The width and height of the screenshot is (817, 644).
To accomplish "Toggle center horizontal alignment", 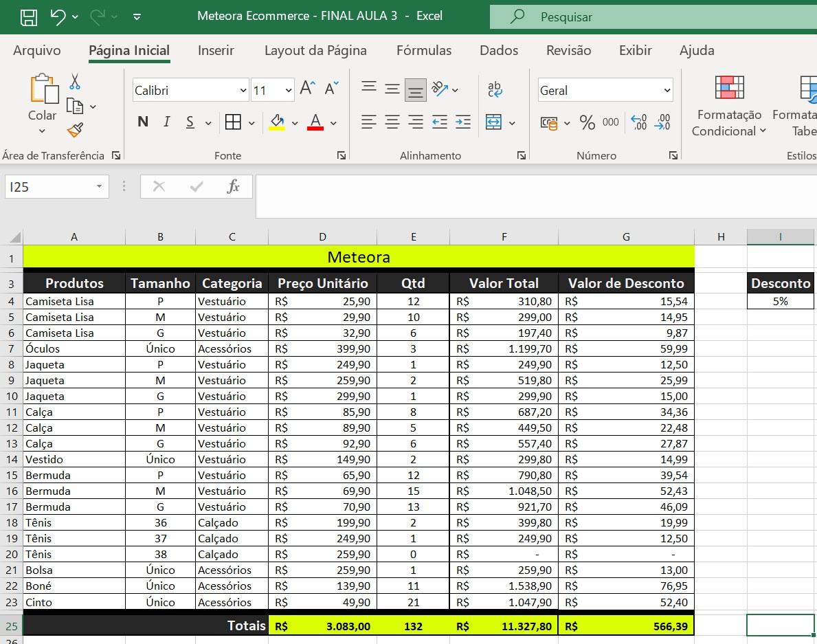I will click(x=392, y=122).
